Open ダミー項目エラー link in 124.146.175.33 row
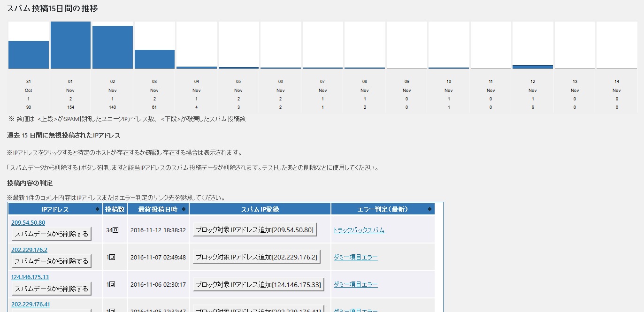 [x=355, y=285]
